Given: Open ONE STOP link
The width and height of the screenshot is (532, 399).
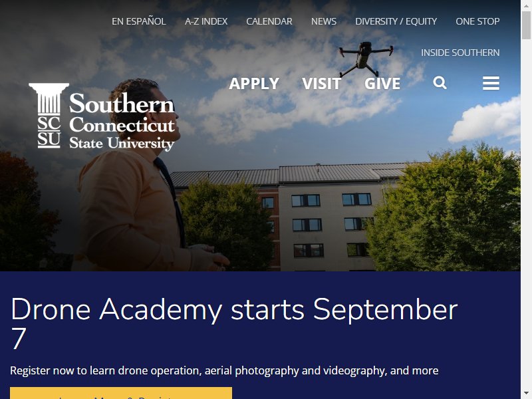Looking at the screenshot, I should 477,21.
